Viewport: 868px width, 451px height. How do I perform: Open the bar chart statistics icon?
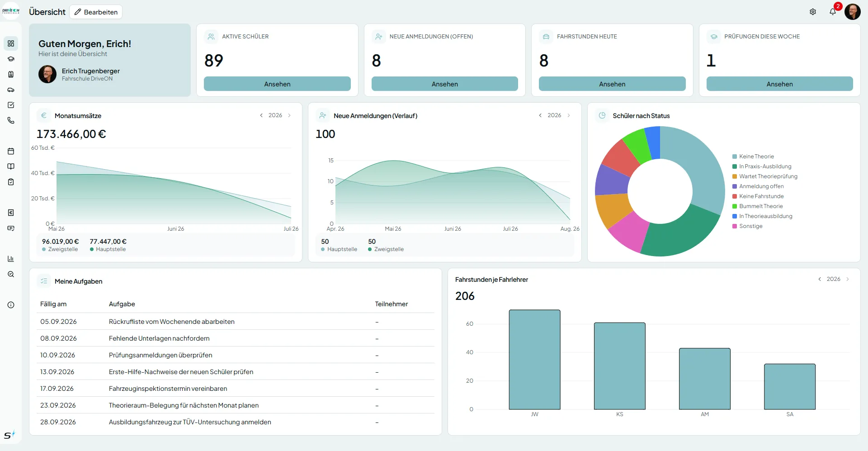tap(11, 259)
